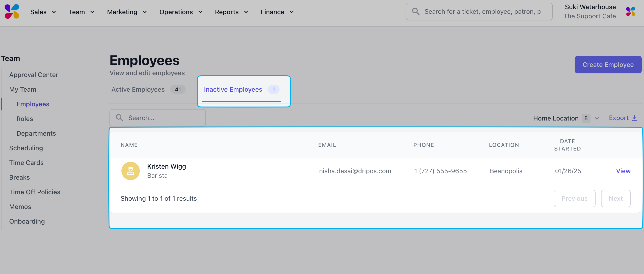Click the user avatar logo next to Suki Waterhouse
The height and width of the screenshot is (274, 644).
(x=630, y=11)
